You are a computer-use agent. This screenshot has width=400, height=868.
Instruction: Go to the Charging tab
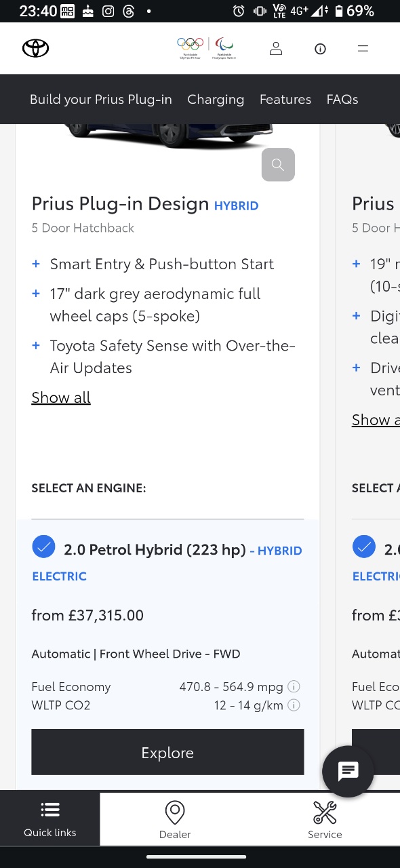coord(216,99)
